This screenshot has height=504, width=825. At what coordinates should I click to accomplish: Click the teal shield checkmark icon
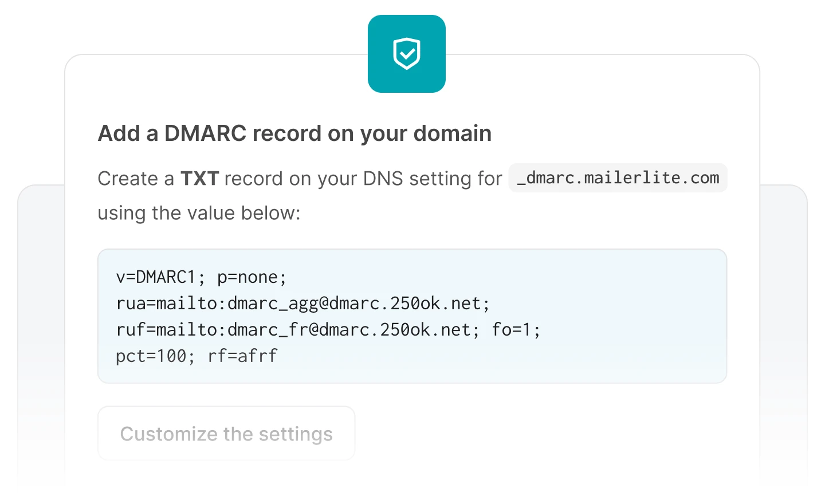pos(407,54)
